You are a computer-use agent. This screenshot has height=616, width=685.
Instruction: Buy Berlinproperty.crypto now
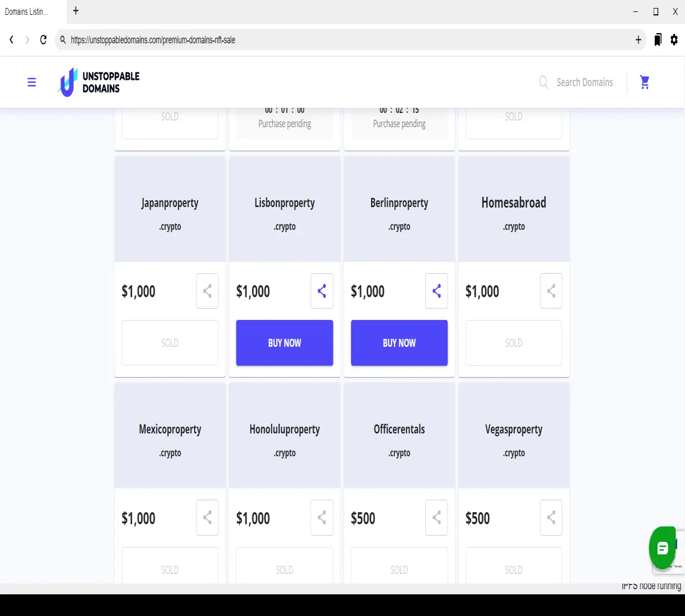click(x=400, y=343)
